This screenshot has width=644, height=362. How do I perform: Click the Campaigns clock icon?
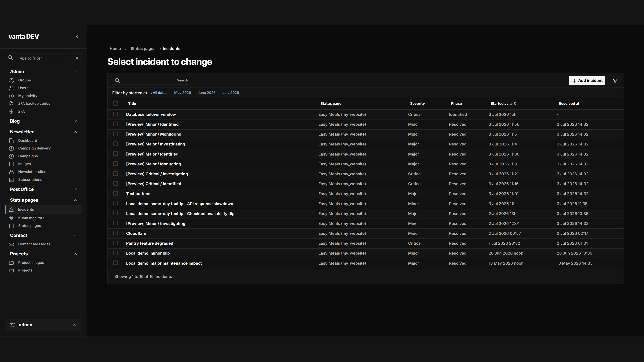click(12, 156)
